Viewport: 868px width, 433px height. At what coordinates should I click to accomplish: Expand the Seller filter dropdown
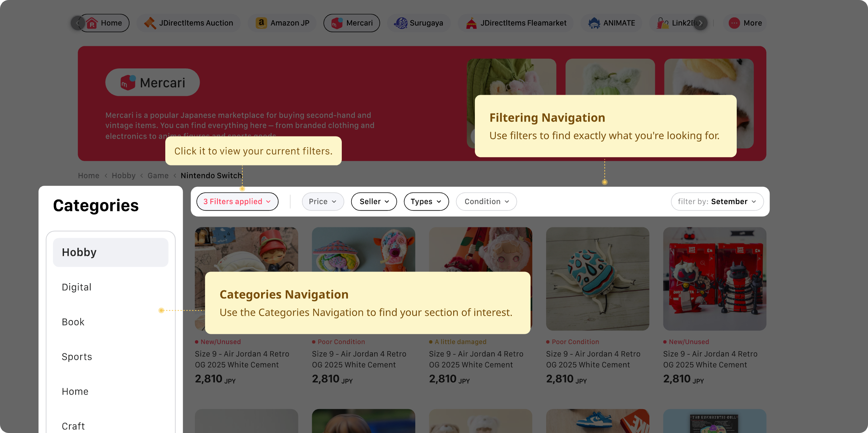(x=374, y=202)
